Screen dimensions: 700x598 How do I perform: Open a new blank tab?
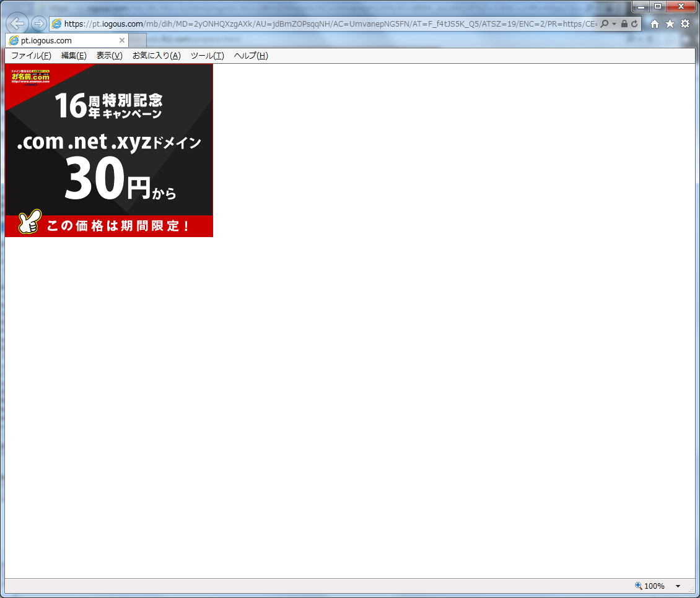(138, 40)
